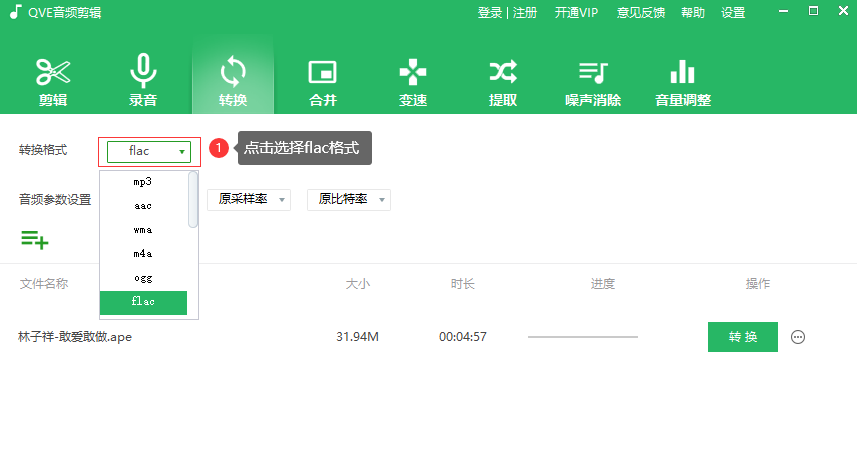Open the 音量调整 volume adjust tool
857x460 pixels.
pos(682,81)
